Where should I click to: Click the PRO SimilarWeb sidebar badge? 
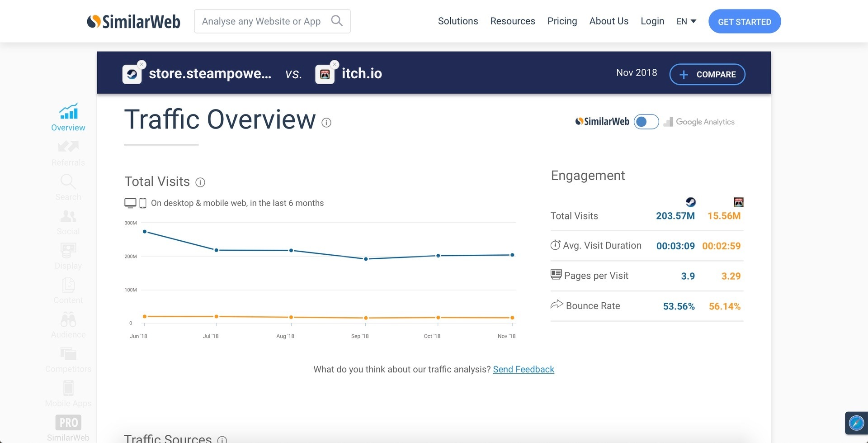pyautogui.click(x=68, y=428)
